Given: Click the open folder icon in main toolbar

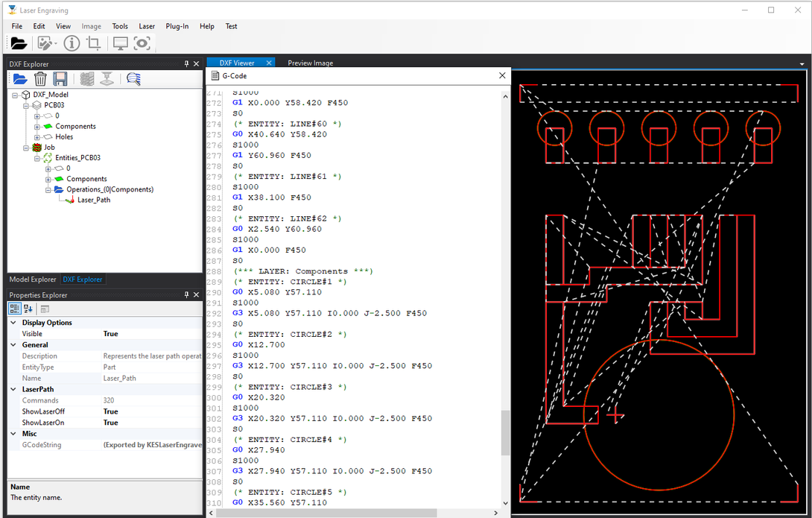Looking at the screenshot, I should [x=19, y=43].
